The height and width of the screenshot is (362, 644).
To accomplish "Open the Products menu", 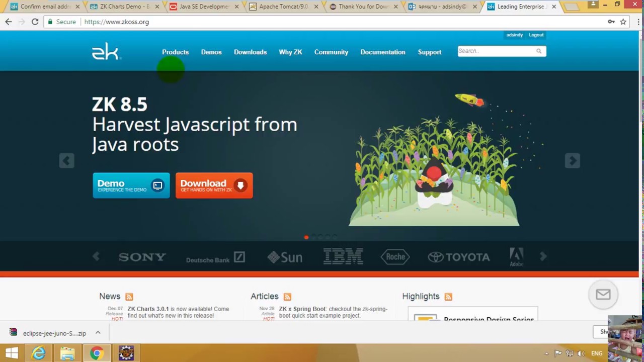I will click(175, 52).
